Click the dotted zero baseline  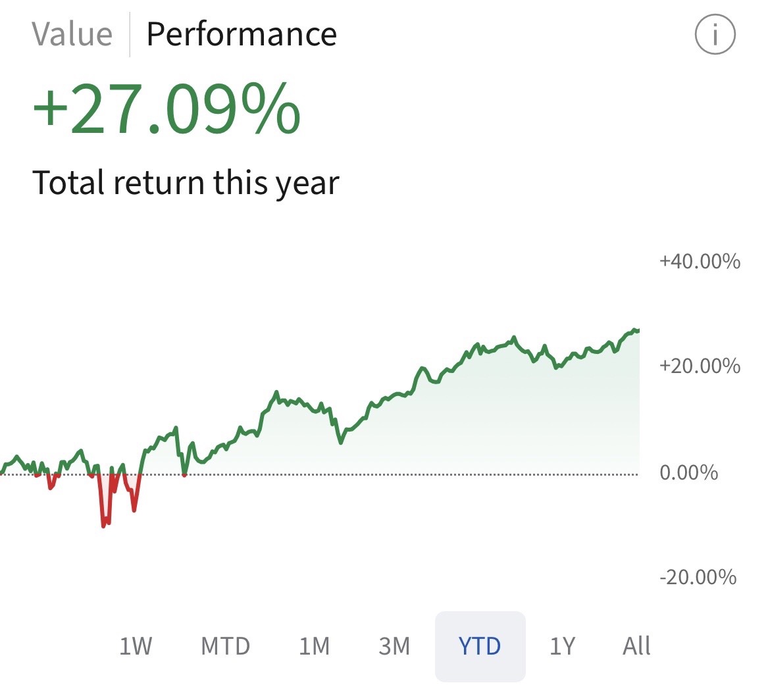pyautogui.click(x=395, y=474)
